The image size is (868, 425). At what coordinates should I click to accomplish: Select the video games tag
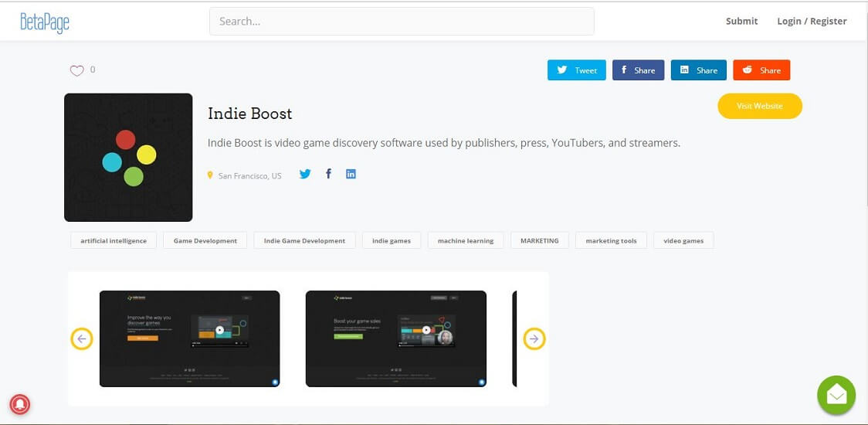point(683,240)
